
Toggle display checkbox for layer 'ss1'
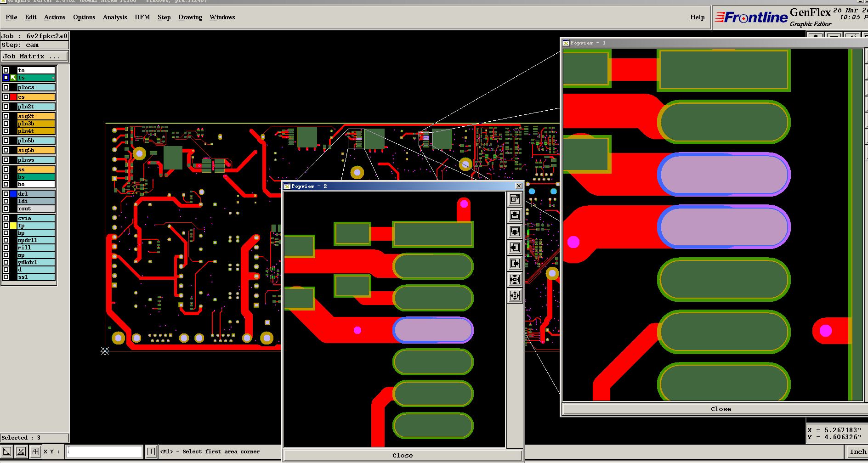(6, 277)
